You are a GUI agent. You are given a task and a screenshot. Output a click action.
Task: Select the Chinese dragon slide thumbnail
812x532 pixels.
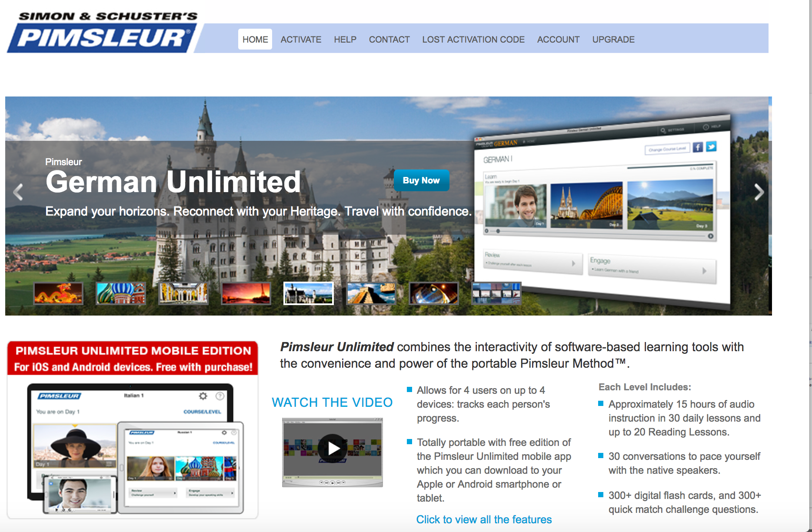(x=58, y=293)
